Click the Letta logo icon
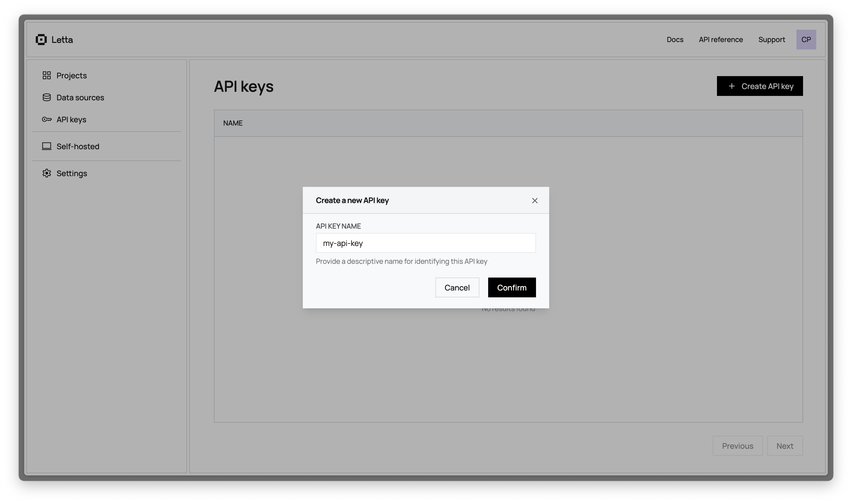 tap(41, 39)
